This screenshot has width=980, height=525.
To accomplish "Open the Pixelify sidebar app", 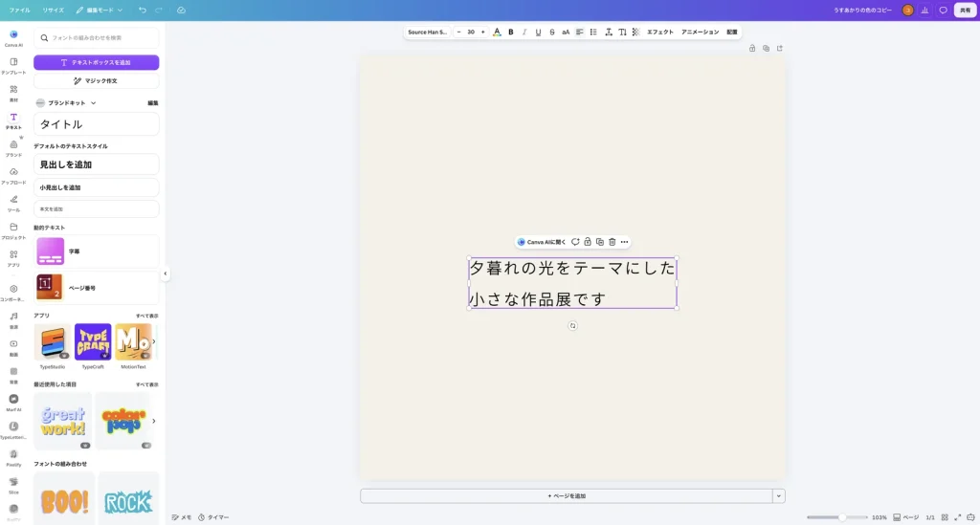I will click(13, 457).
